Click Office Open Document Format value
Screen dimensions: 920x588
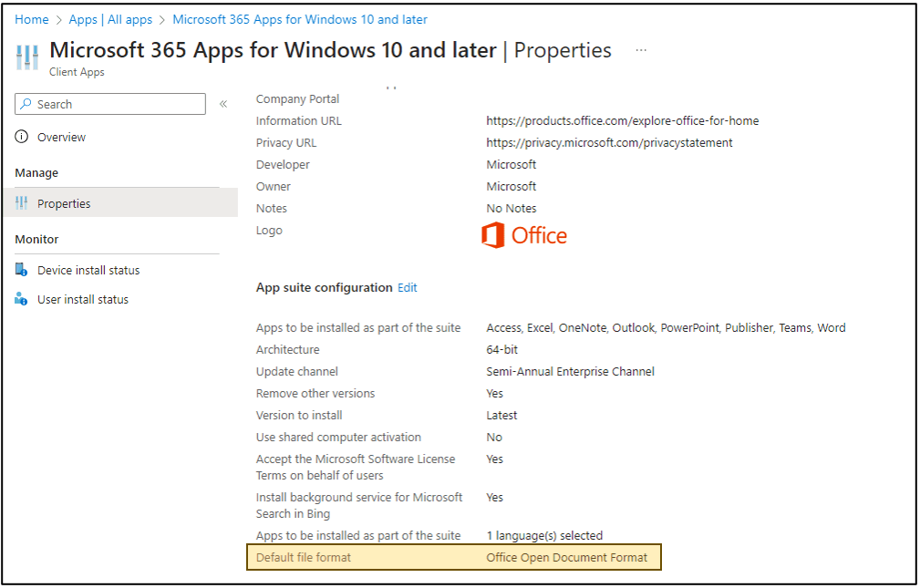click(567, 558)
